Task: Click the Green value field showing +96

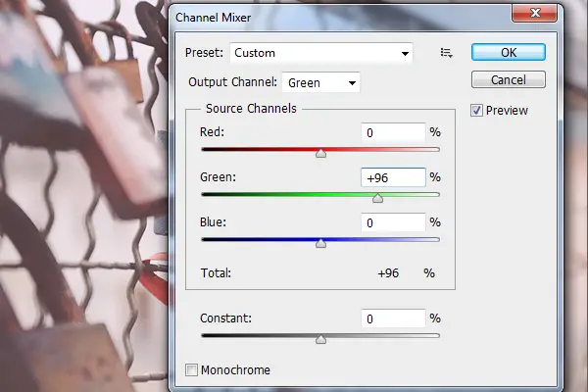Action: point(393,177)
